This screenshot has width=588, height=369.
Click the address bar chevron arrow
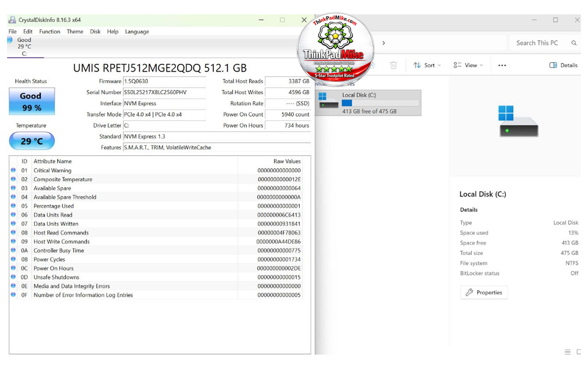(383, 43)
